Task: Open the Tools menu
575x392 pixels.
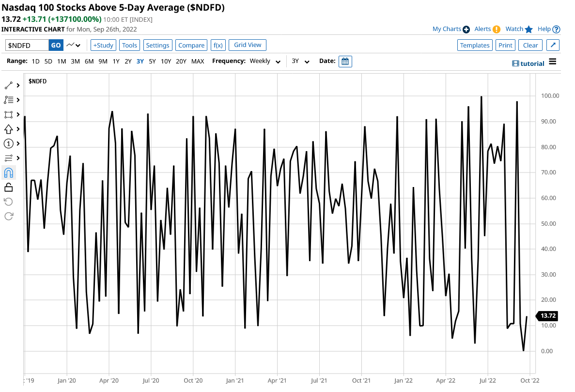Action: (x=129, y=45)
